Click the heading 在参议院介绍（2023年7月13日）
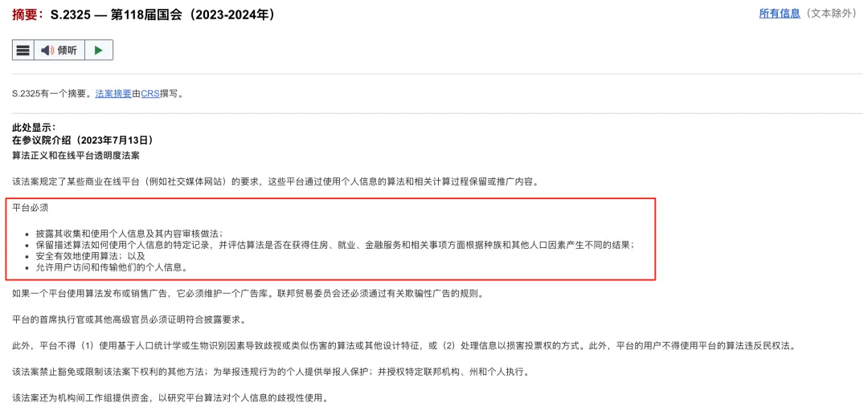Screen dimensions: 868x411 coord(83,140)
